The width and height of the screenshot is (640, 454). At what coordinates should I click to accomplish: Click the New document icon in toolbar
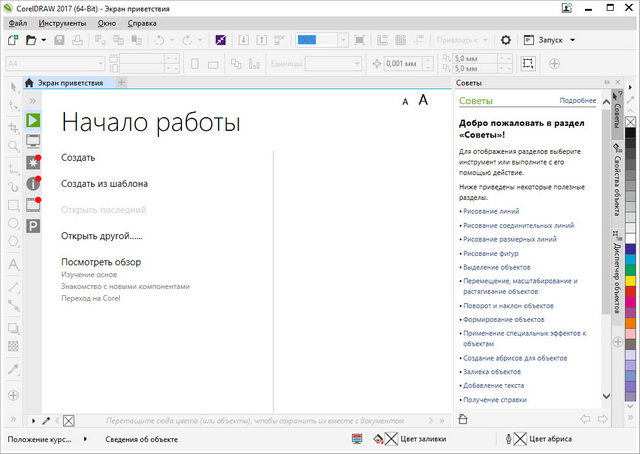[x=12, y=40]
